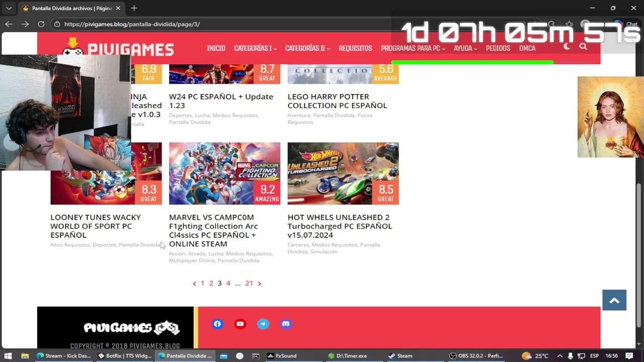Click the back-to-top arrow button
The width and height of the screenshot is (644, 362).
coord(614,300)
